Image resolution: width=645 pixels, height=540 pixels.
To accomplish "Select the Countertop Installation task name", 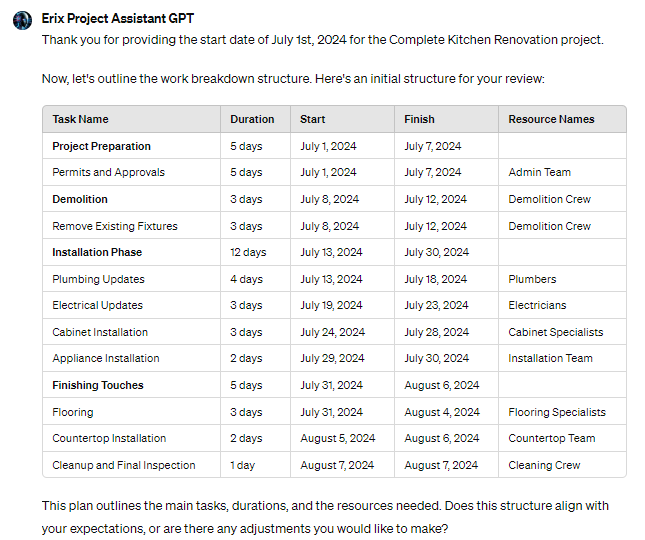I will pyautogui.click(x=110, y=438).
